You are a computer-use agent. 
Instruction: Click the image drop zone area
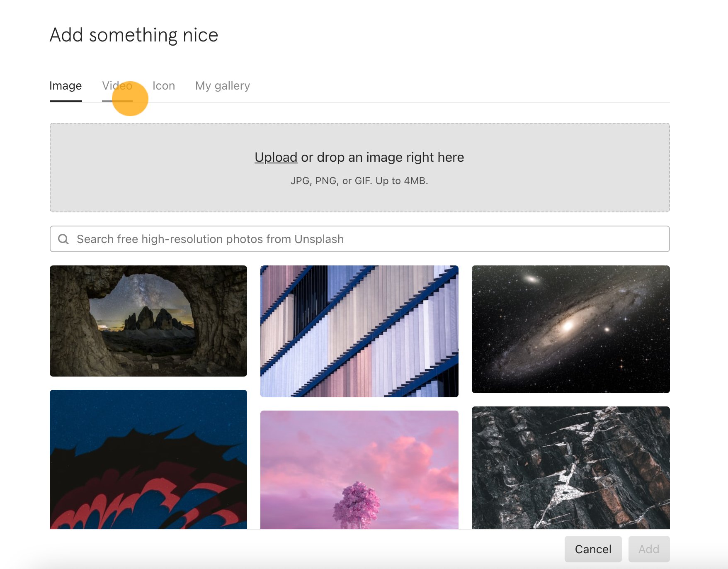pos(360,168)
